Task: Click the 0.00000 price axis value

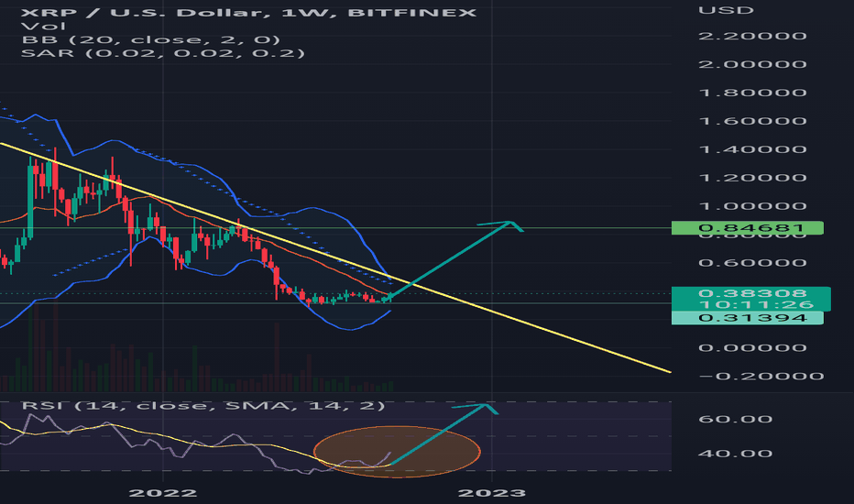Action: click(752, 347)
